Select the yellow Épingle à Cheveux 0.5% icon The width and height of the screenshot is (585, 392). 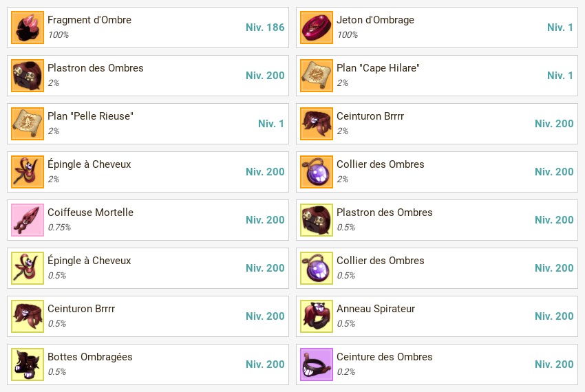click(x=28, y=268)
